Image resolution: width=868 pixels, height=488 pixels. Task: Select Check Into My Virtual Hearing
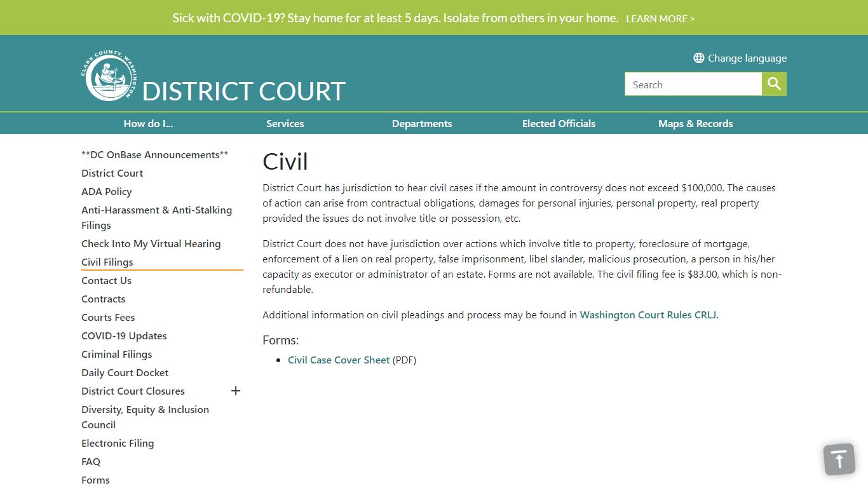(x=151, y=244)
